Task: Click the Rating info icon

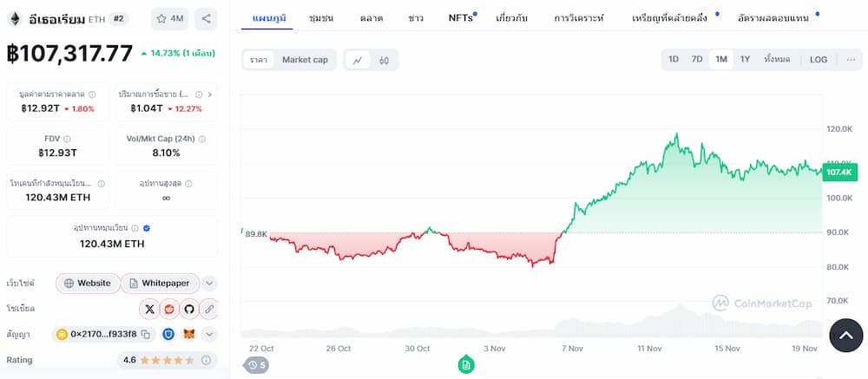Action: pyautogui.click(x=206, y=360)
